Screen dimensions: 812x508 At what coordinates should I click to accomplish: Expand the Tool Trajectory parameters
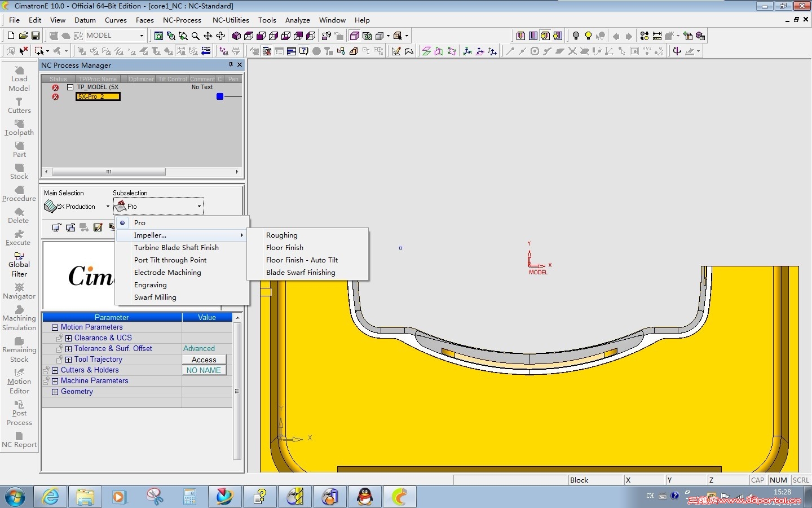click(68, 360)
